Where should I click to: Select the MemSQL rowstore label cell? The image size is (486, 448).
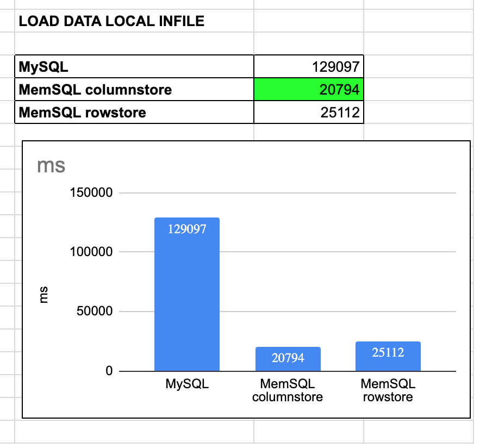coord(134,112)
